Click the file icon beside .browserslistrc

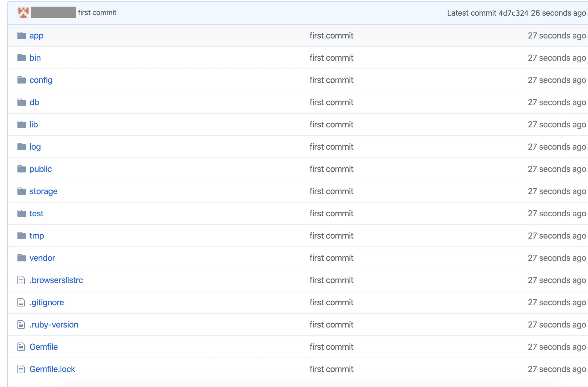pos(21,280)
